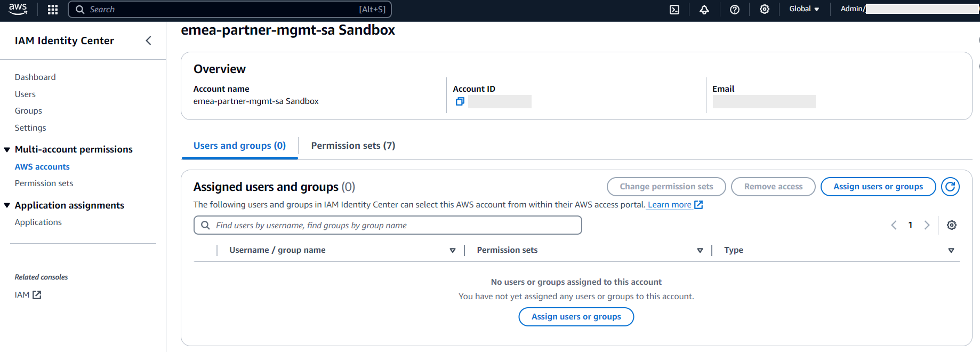The image size is (980, 352).
Task: Focus the top console Search box
Action: coord(230,9)
